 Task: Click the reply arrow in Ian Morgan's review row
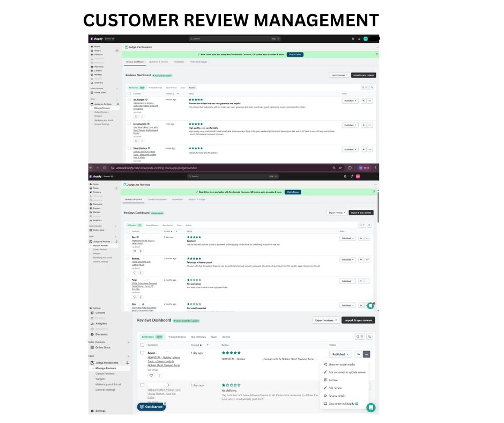[364, 101]
